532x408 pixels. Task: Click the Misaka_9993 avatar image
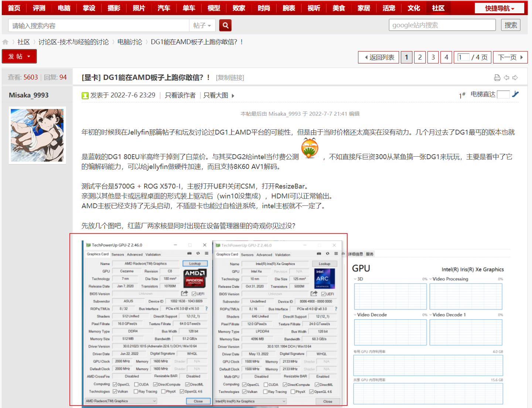[37, 135]
